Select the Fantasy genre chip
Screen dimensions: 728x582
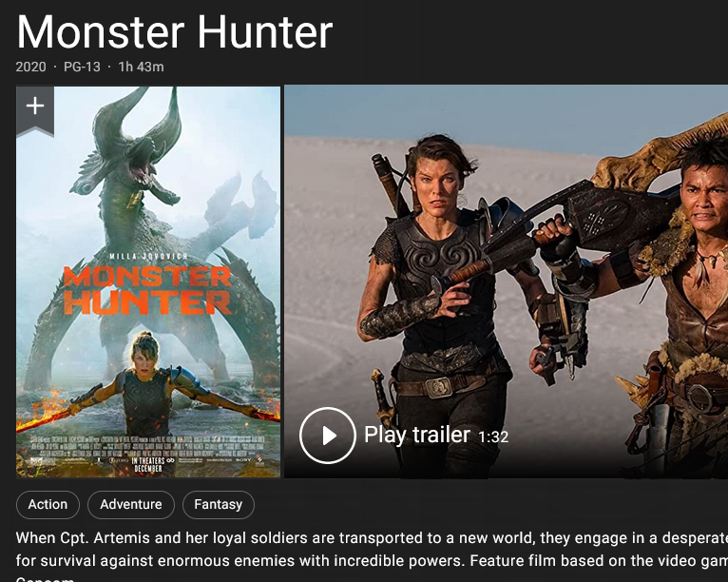point(219,504)
